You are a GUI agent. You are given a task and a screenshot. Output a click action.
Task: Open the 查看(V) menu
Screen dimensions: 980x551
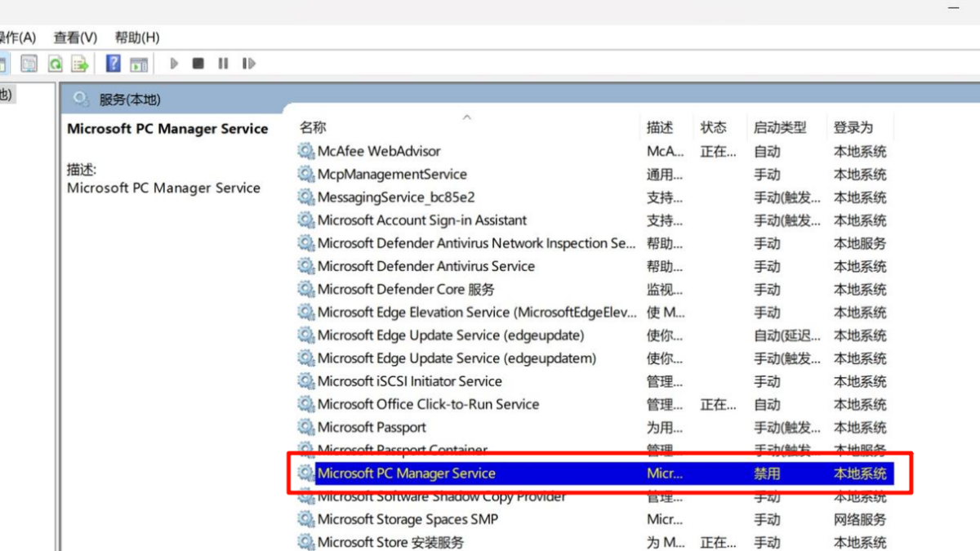(x=75, y=38)
